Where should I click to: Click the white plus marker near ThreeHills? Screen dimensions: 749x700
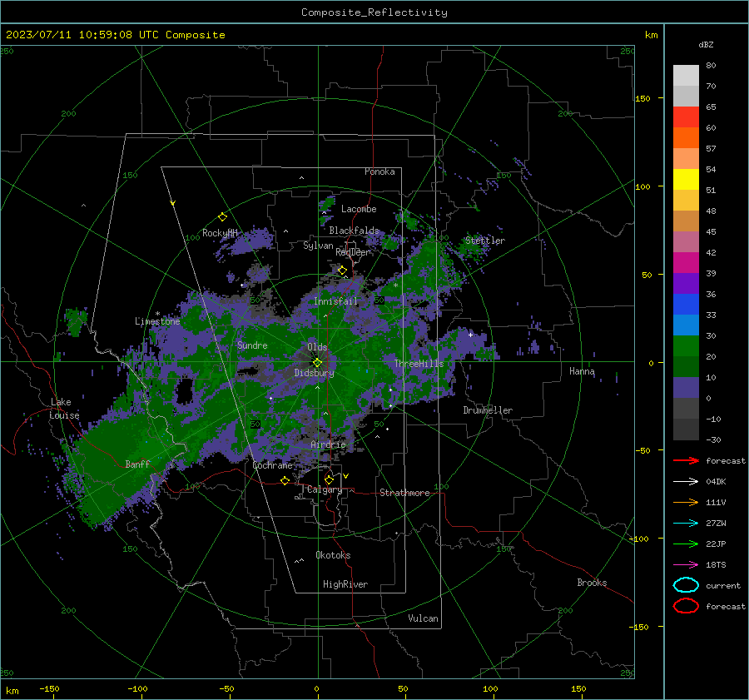470,335
